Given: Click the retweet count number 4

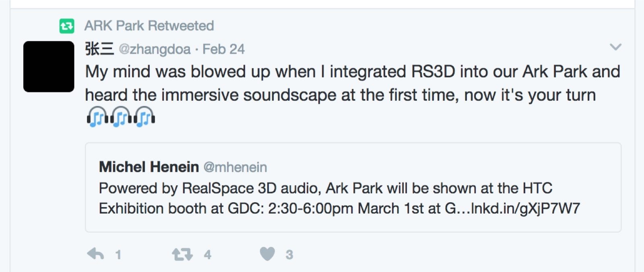Looking at the screenshot, I should click(207, 255).
